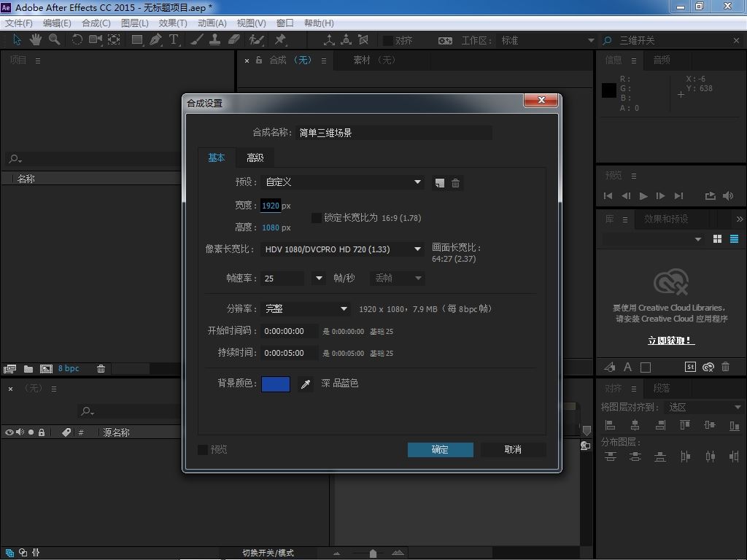Open the 动画(A) menu
This screenshot has width=747, height=560.
tap(212, 23)
